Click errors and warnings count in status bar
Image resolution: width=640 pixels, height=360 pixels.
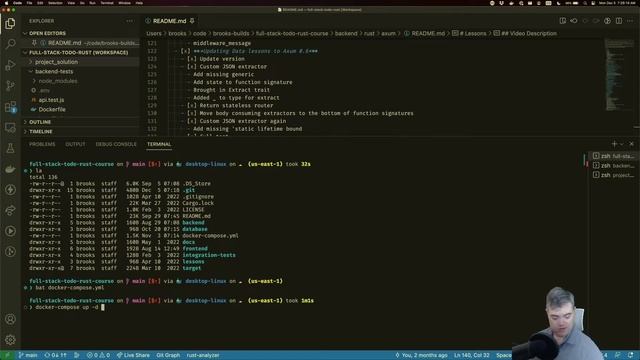(x=98, y=355)
